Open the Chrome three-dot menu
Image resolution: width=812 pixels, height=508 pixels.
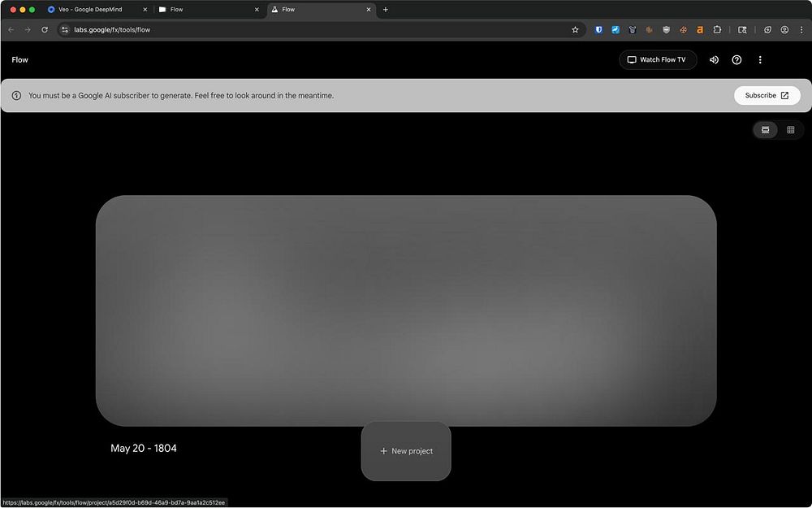(801, 29)
